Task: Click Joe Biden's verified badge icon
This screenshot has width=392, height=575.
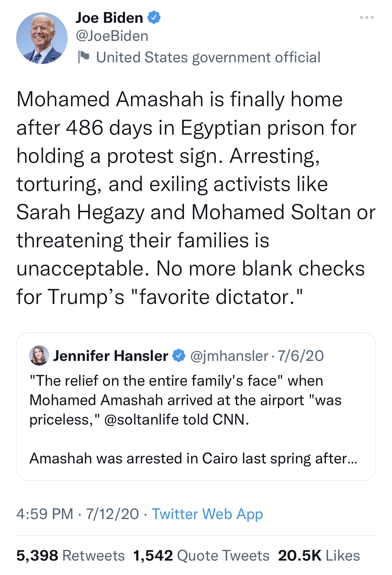Action: coord(154,17)
